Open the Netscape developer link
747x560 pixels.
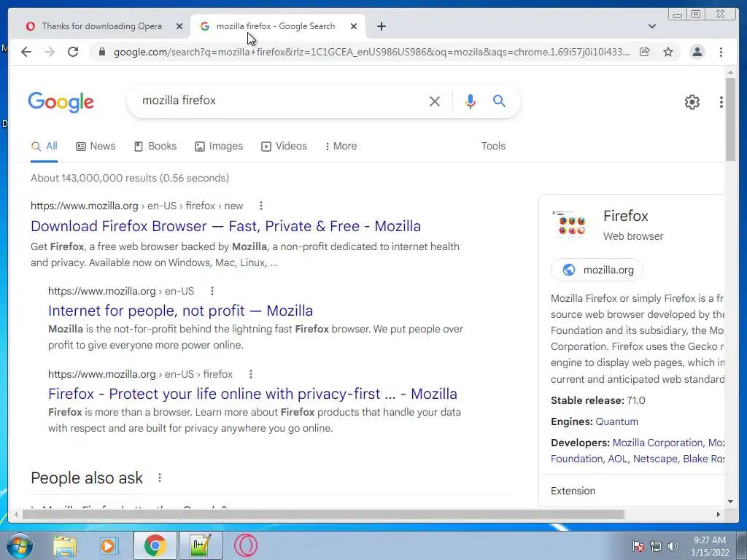pos(655,459)
